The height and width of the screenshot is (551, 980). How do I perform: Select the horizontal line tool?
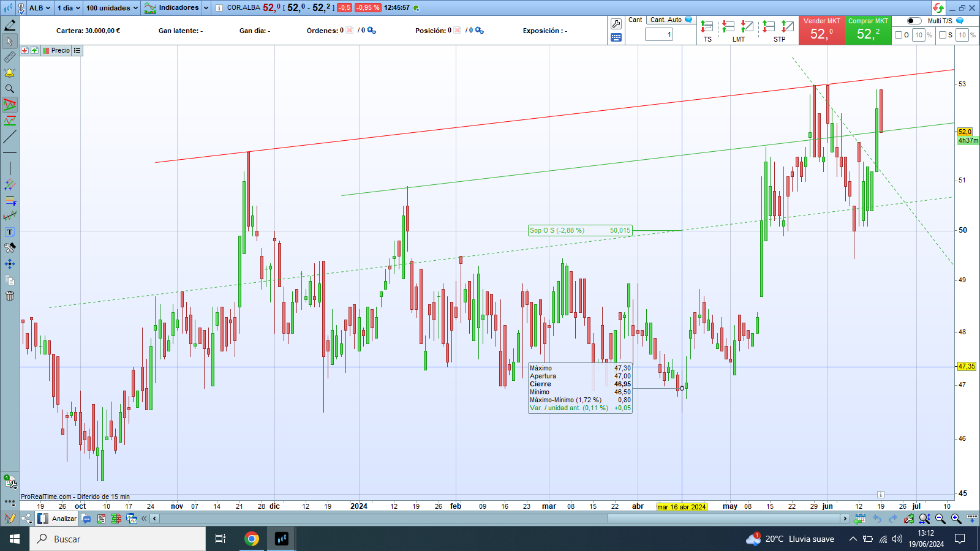coord(10,152)
